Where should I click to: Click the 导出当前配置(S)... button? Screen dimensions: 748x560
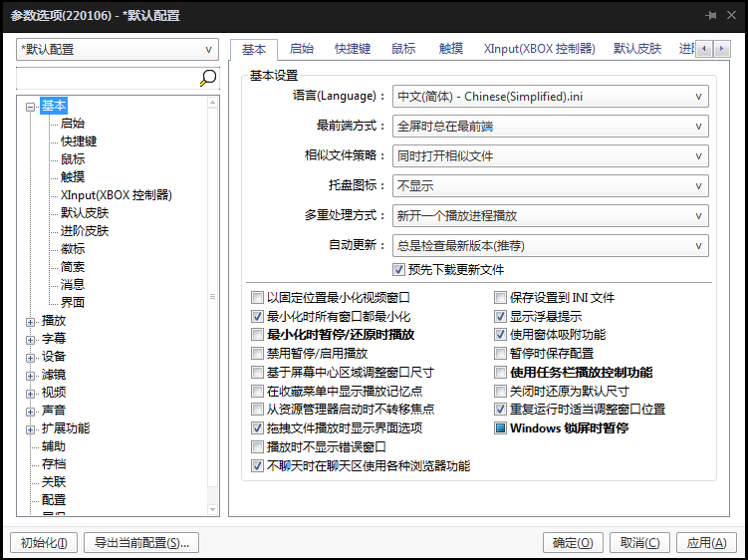(141, 542)
